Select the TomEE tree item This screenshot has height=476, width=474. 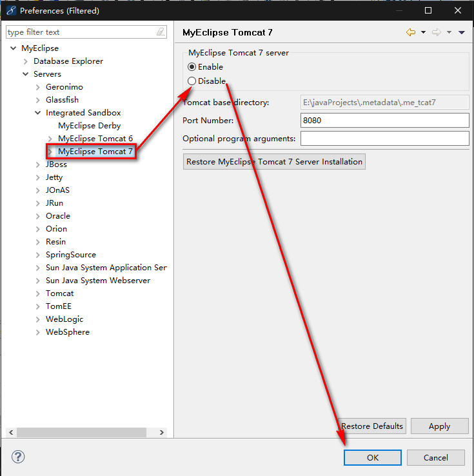pyautogui.click(x=59, y=306)
